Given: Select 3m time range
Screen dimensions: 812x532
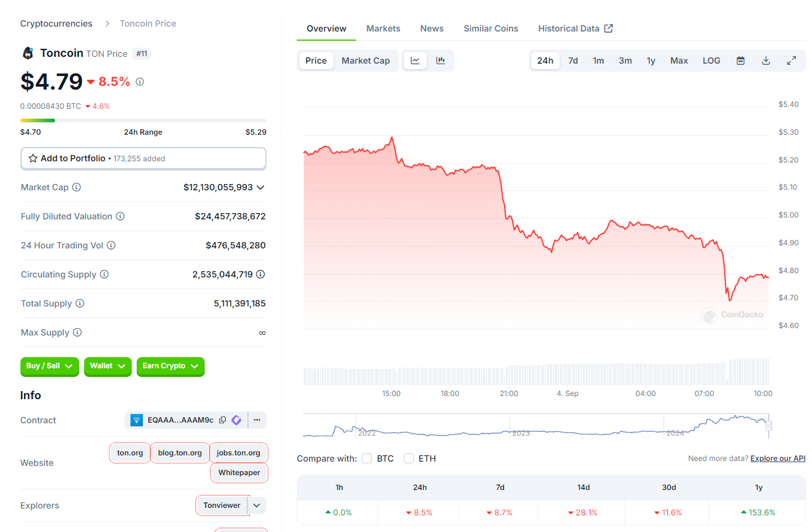Looking at the screenshot, I should coord(625,61).
